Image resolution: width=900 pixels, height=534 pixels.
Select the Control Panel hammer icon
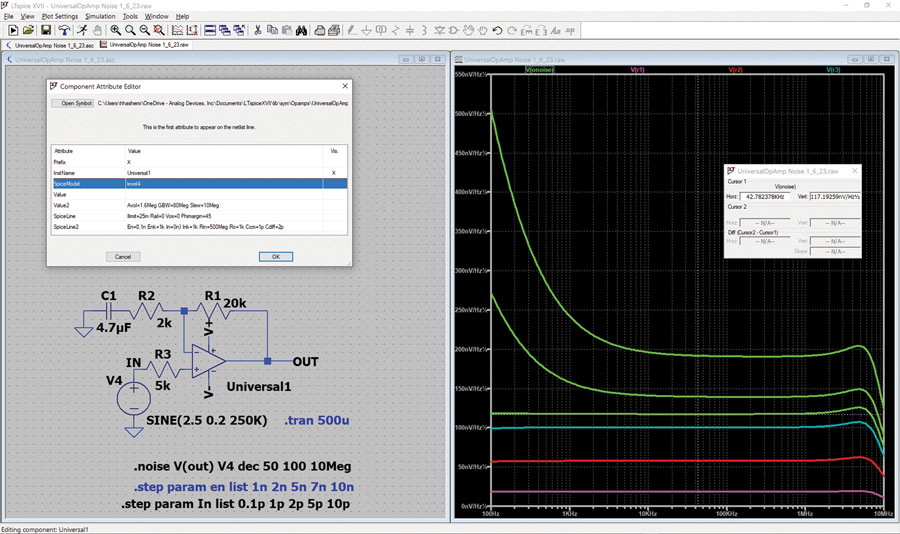pos(64,30)
